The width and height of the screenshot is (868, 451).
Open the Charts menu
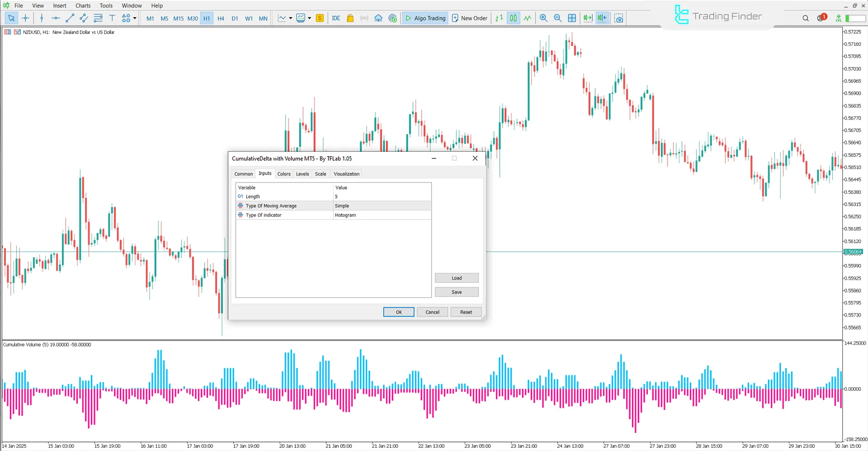click(82, 5)
